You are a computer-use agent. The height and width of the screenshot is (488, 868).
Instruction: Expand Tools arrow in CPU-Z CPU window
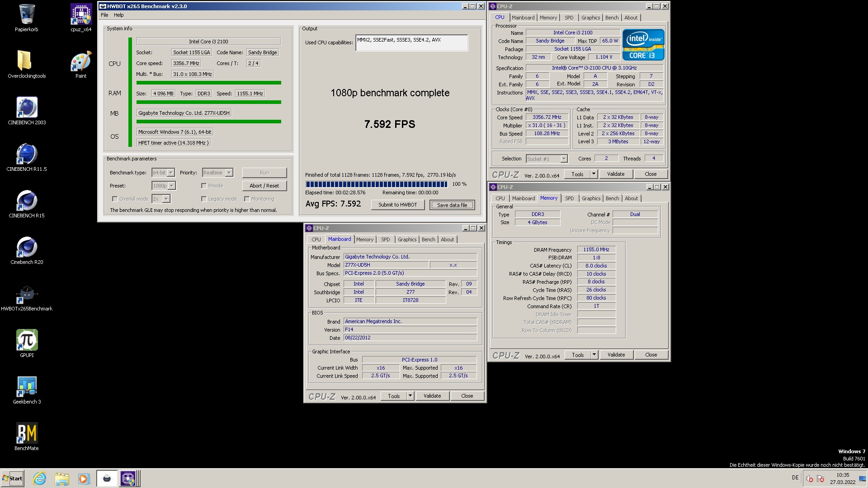(594, 174)
